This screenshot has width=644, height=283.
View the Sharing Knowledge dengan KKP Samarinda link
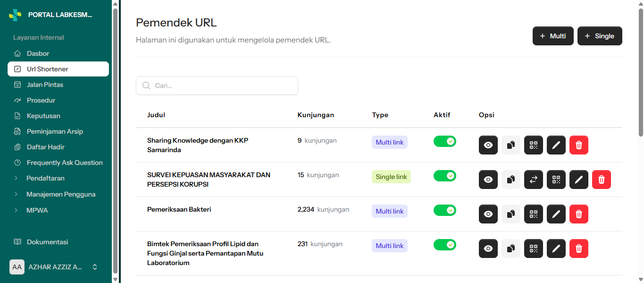(x=488, y=145)
